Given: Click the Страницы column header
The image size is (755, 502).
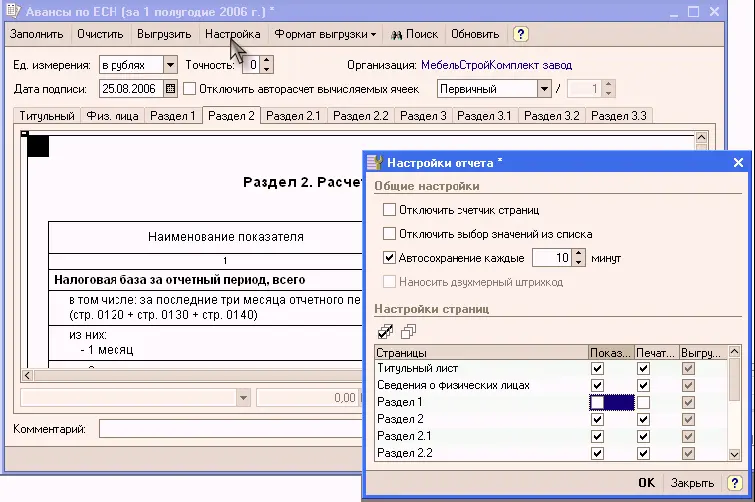Looking at the screenshot, I should point(481,353).
